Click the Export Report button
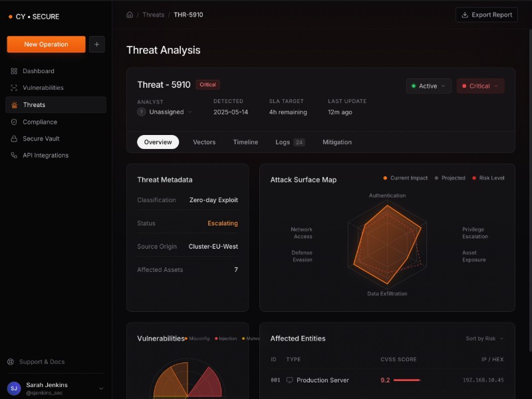 486,15
